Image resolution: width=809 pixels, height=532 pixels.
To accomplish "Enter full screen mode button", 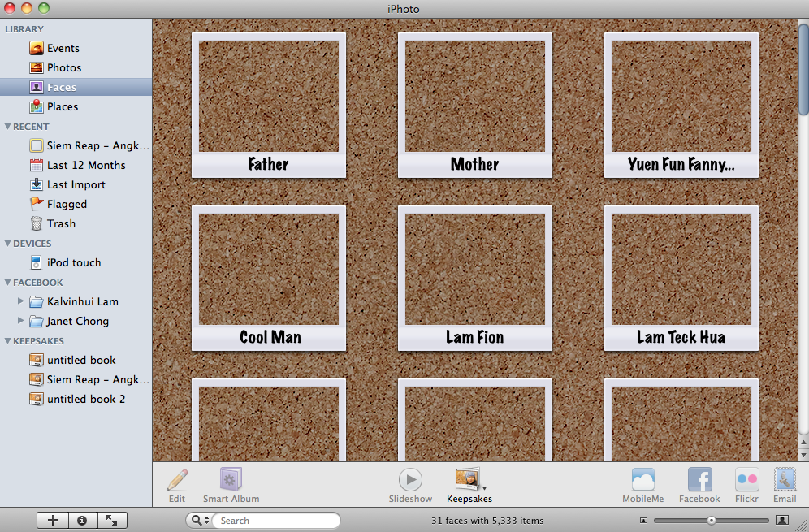I will (112, 520).
